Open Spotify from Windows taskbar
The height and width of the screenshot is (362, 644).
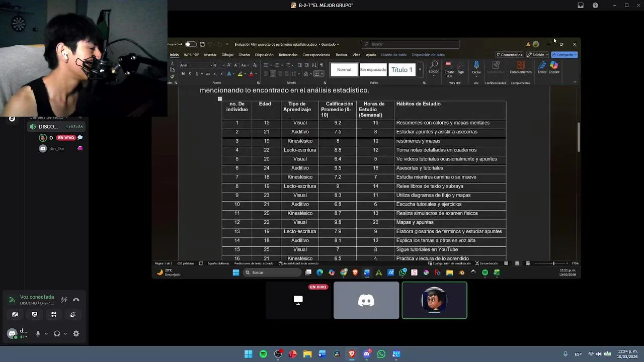(263, 354)
